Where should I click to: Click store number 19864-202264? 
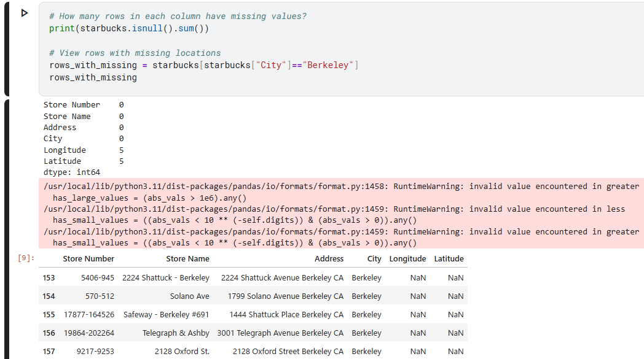(x=89, y=333)
